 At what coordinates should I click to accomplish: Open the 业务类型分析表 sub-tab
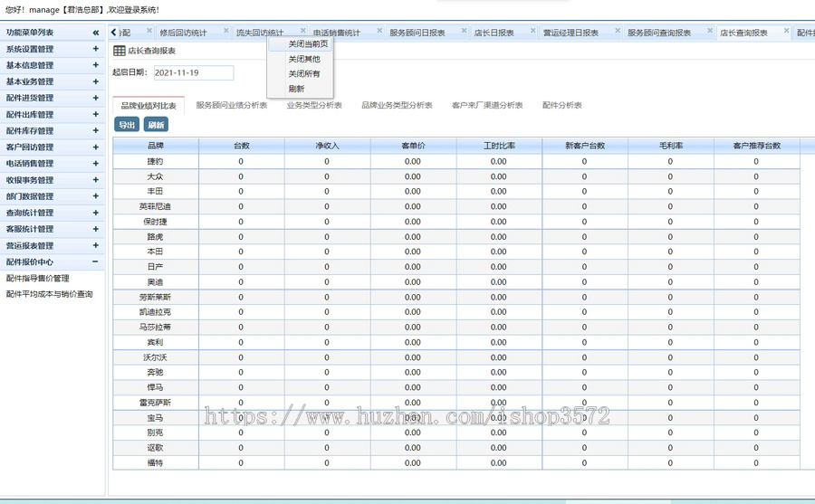[x=314, y=105]
